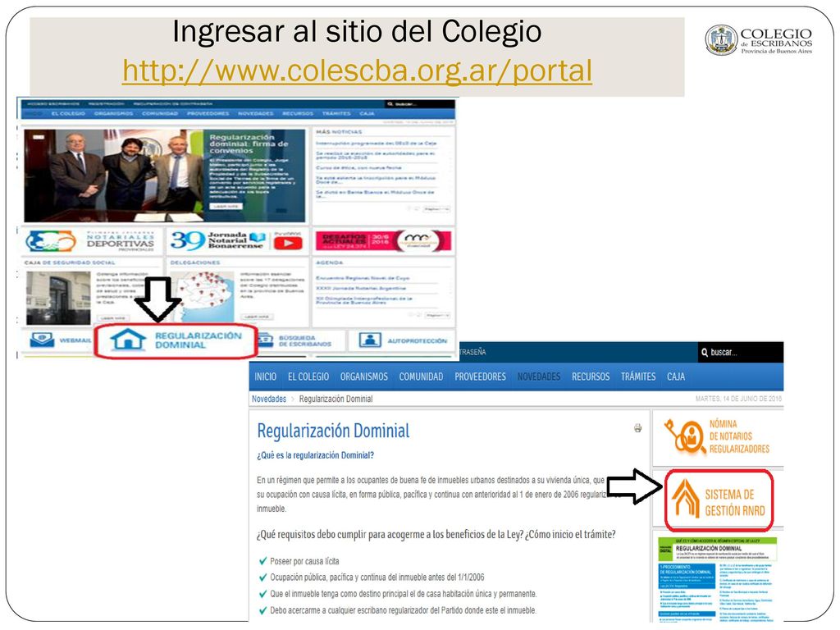Open EL COLEGIO in the small homepage menu
Image resolution: width=840 pixels, height=630 pixels.
[68, 113]
